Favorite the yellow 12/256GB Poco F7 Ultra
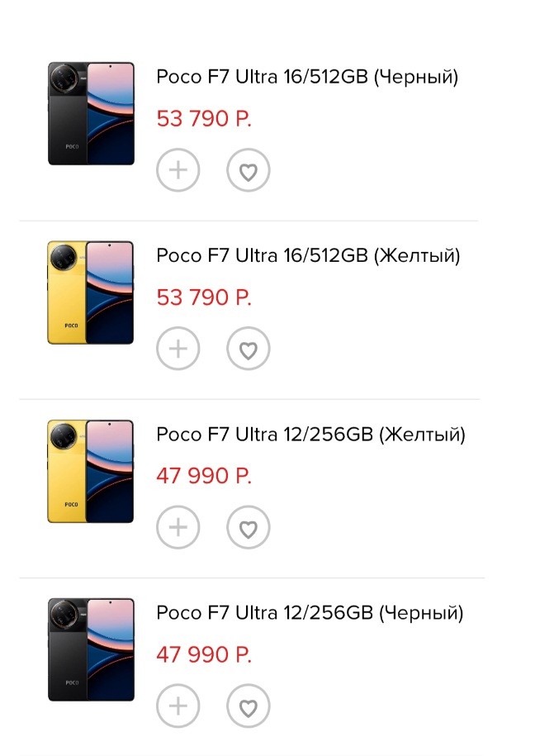The height and width of the screenshot is (756, 535). [249, 528]
